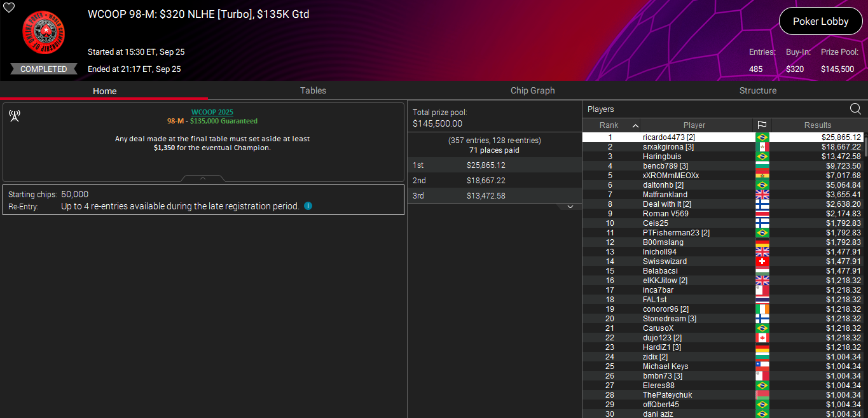Click UK flag beside Matfrankland
This screenshot has height=418, width=868.
pyautogui.click(x=762, y=195)
